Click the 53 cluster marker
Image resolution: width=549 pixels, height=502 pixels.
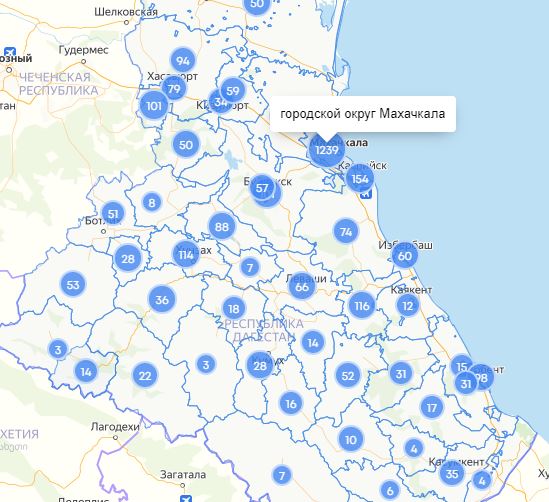coord(73,285)
